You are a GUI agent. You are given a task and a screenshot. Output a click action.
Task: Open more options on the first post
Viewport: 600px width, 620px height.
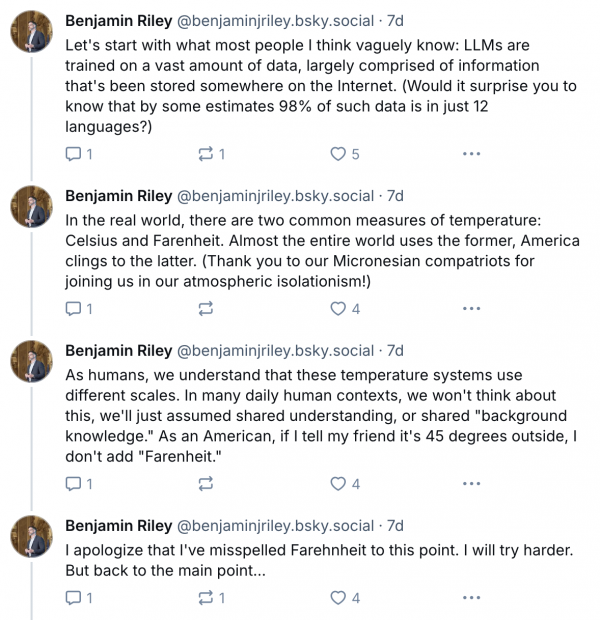[471, 154]
